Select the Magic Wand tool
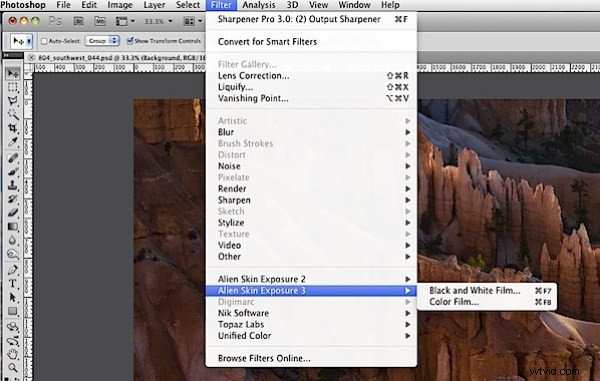 point(13,114)
